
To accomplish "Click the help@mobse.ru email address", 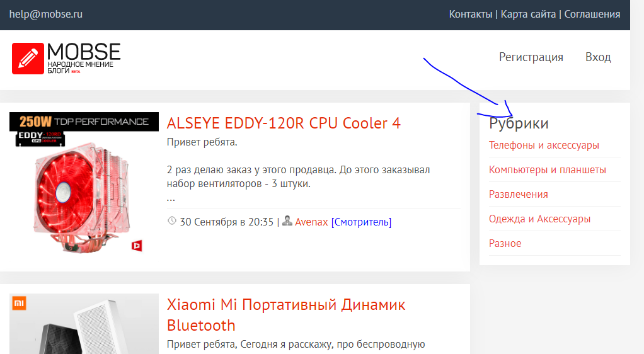I will coord(45,14).
